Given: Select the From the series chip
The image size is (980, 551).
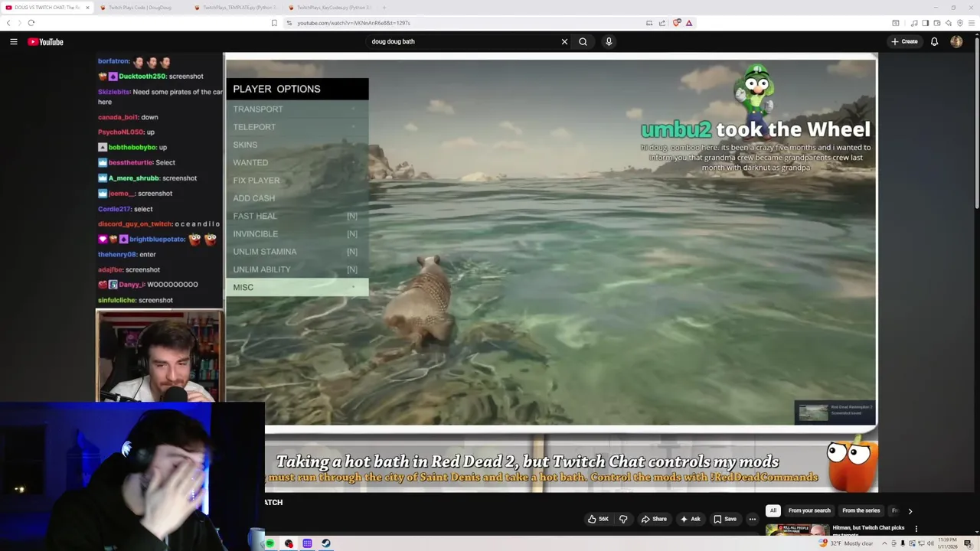Looking at the screenshot, I should tap(861, 510).
